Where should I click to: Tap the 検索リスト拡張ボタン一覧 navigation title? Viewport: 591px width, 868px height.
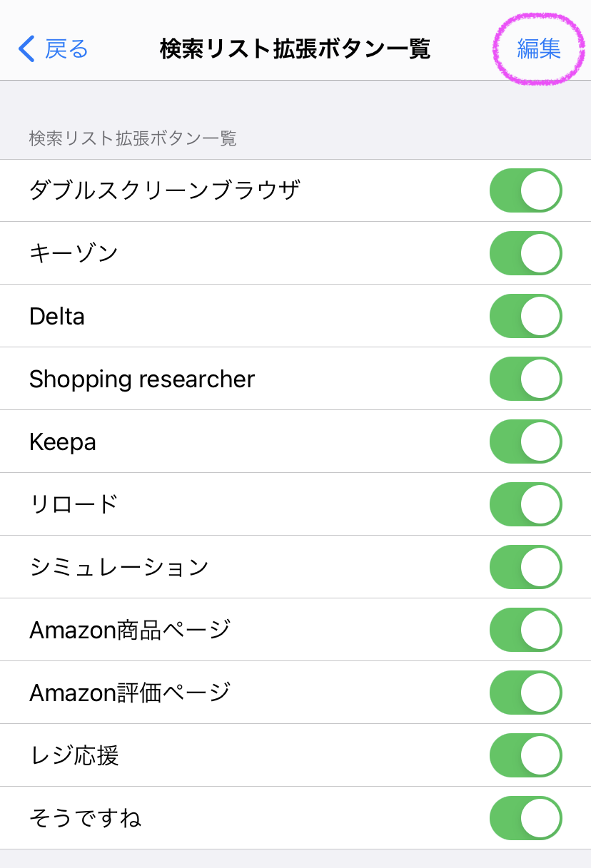click(295, 49)
